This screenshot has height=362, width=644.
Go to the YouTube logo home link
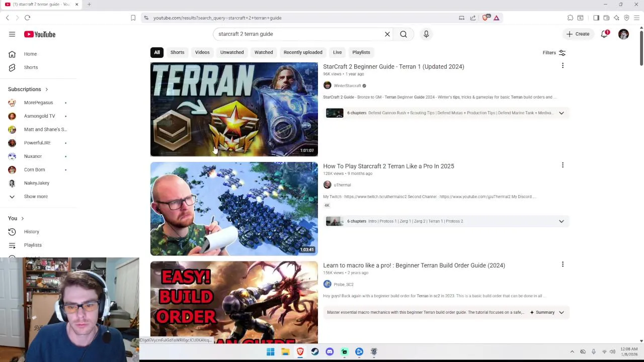[40, 34]
